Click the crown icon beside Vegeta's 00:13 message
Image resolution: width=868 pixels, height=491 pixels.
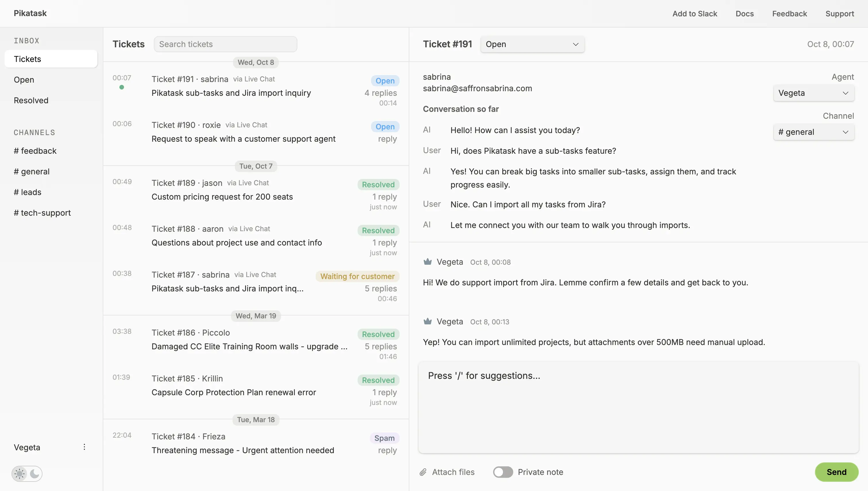pyautogui.click(x=427, y=321)
